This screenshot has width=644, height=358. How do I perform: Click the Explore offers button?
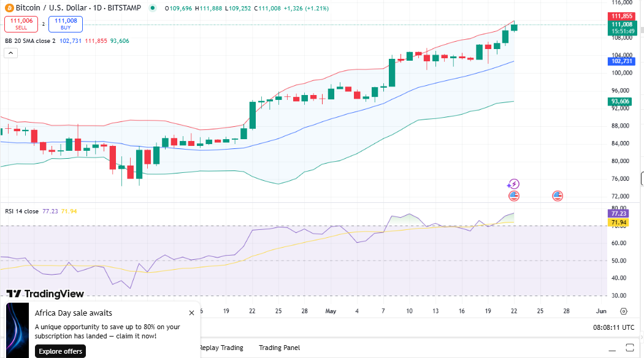60,351
